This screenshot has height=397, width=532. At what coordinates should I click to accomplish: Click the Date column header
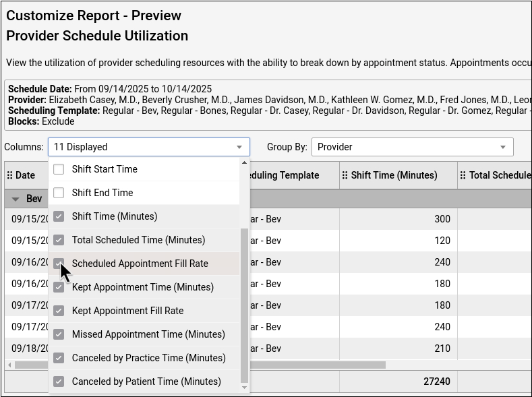pyautogui.click(x=26, y=175)
